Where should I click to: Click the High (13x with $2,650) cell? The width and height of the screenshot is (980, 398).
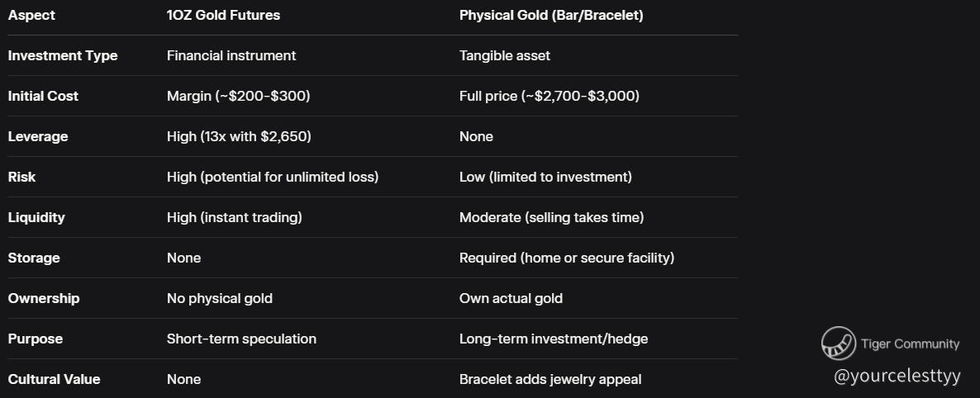click(239, 136)
